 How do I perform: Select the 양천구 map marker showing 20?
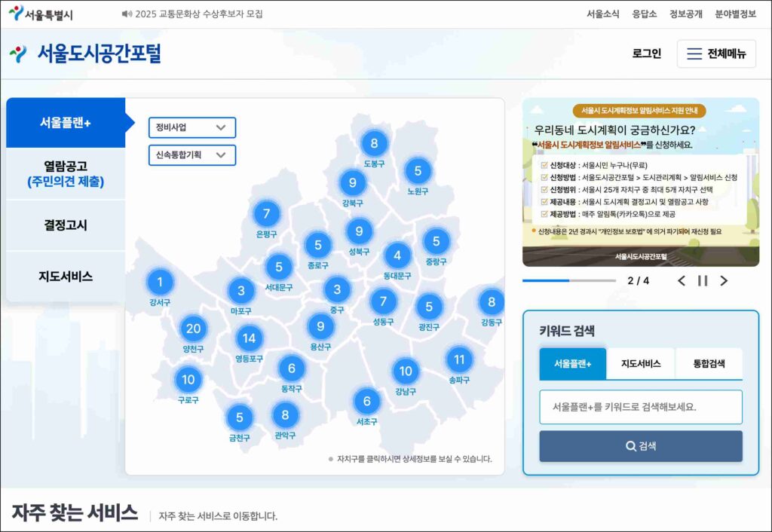pyautogui.click(x=193, y=329)
